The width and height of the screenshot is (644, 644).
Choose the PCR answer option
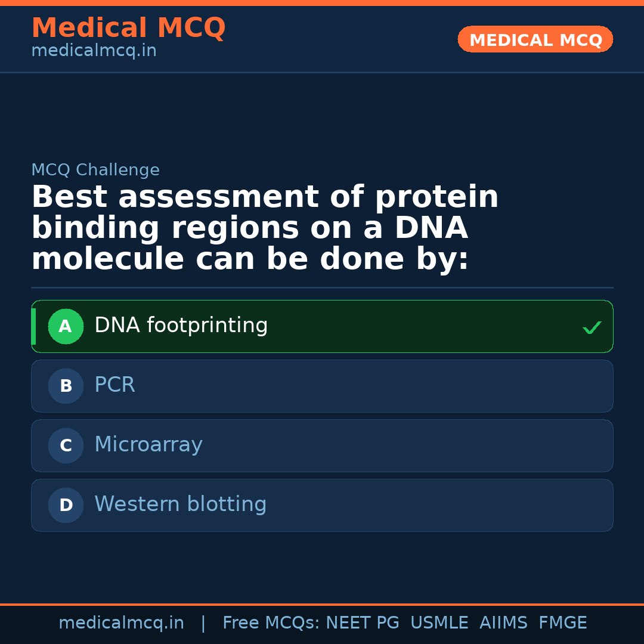click(115, 385)
